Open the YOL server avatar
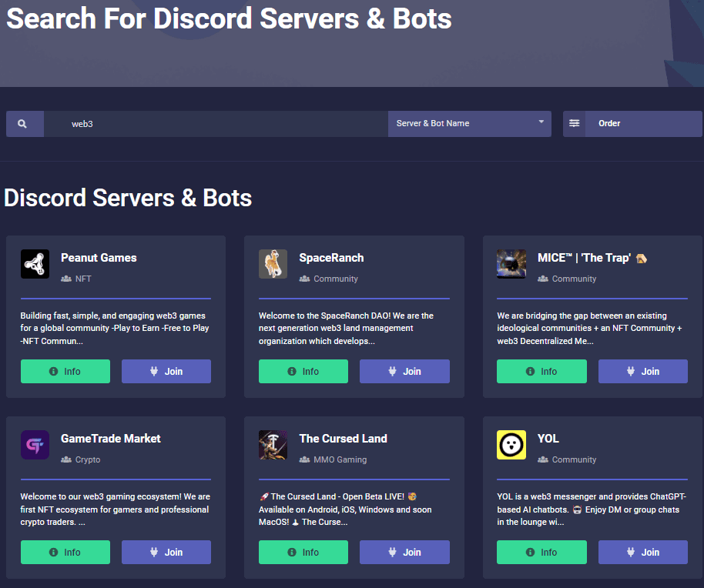The height and width of the screenshot is (588, 704). pyautogui.click(x=511, y=445)
